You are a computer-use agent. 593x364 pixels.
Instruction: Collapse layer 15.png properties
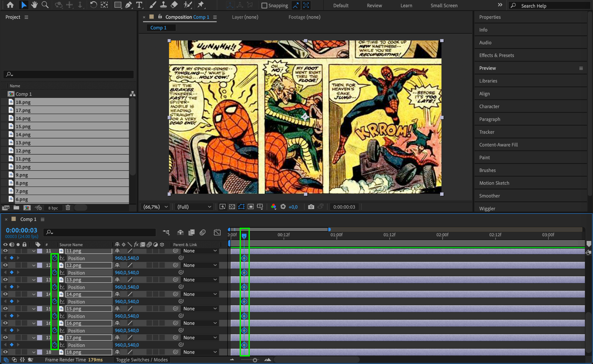34,309
